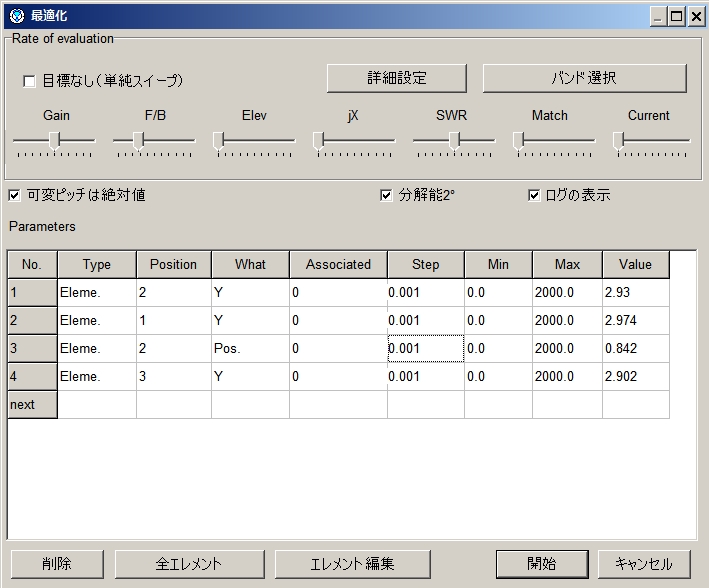Click Value cell 2.93 in row 1
Image resolution: width=709 pixels, height=588 pixels.
(636, 293)
